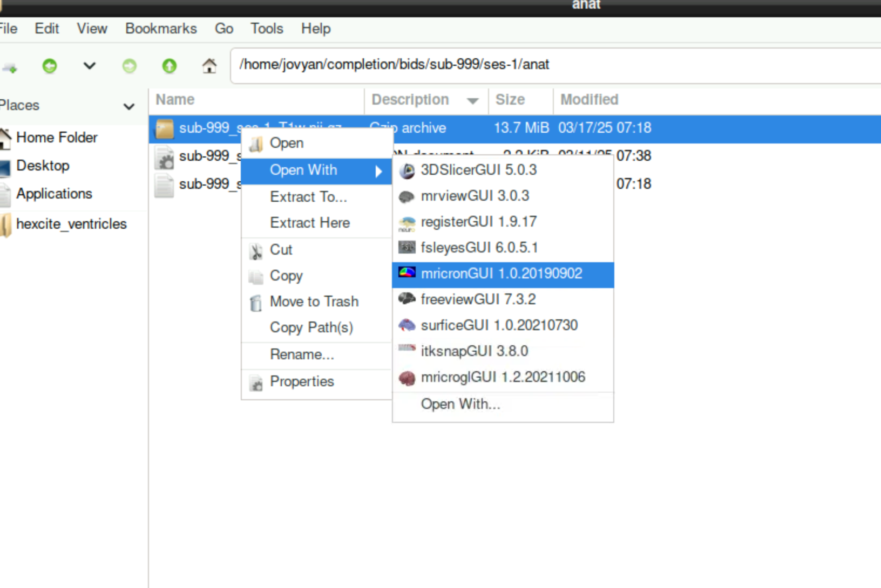Click the forward navigation arrow
This screenshot has height=588, width=881.
(x=130, y=66)
